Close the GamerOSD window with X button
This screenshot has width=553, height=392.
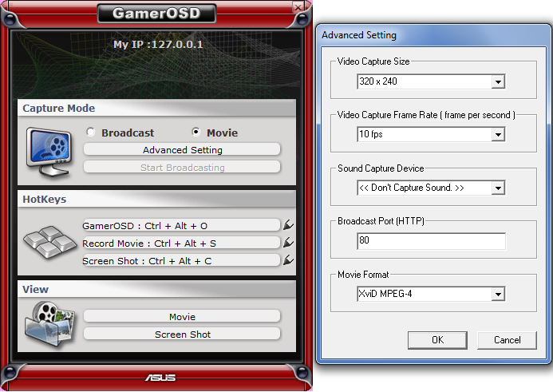(298, 6)
